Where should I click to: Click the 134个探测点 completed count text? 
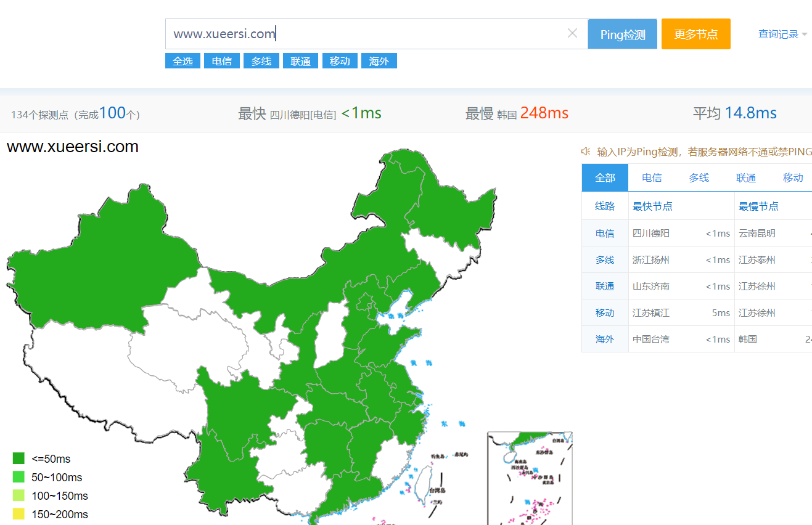[x=75, y=114]
